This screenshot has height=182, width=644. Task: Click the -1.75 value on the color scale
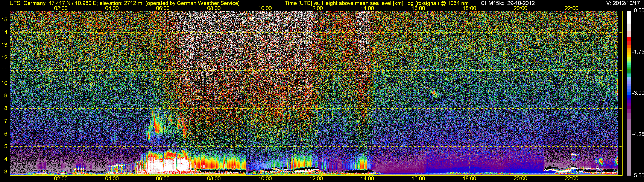(638, 52)
